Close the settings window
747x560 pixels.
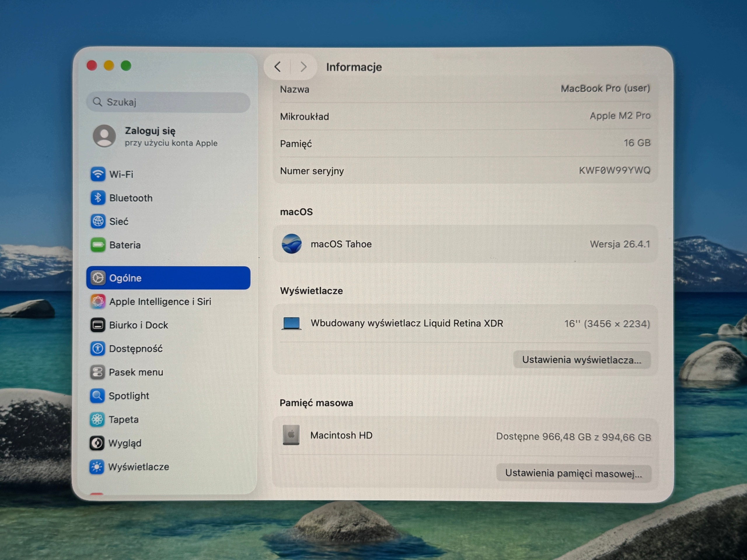pyautogui.click(x=92, y=66)
